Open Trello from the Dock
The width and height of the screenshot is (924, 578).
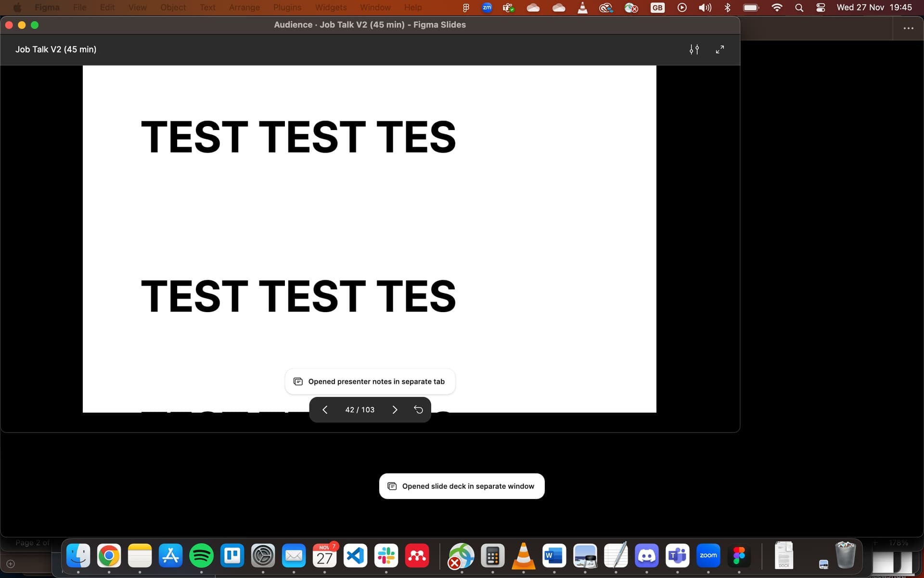(x=232, y=556)
